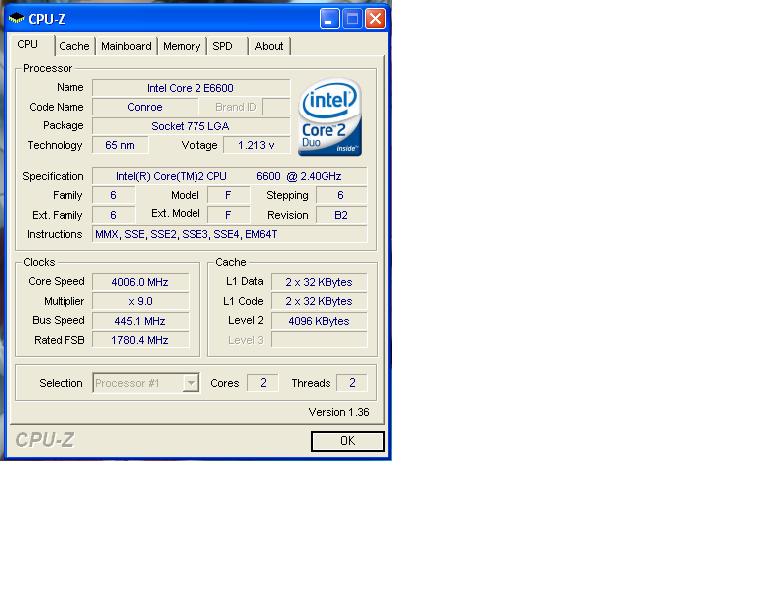This screenshot has width=768, height=615.
Task: Click the CPU-Z title bar app icon
Action: pos(17,19)
